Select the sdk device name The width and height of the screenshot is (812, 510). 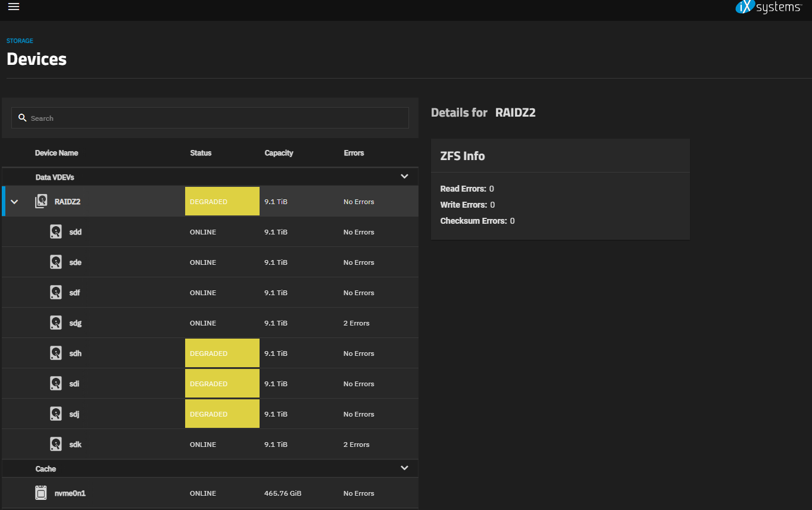76,445
